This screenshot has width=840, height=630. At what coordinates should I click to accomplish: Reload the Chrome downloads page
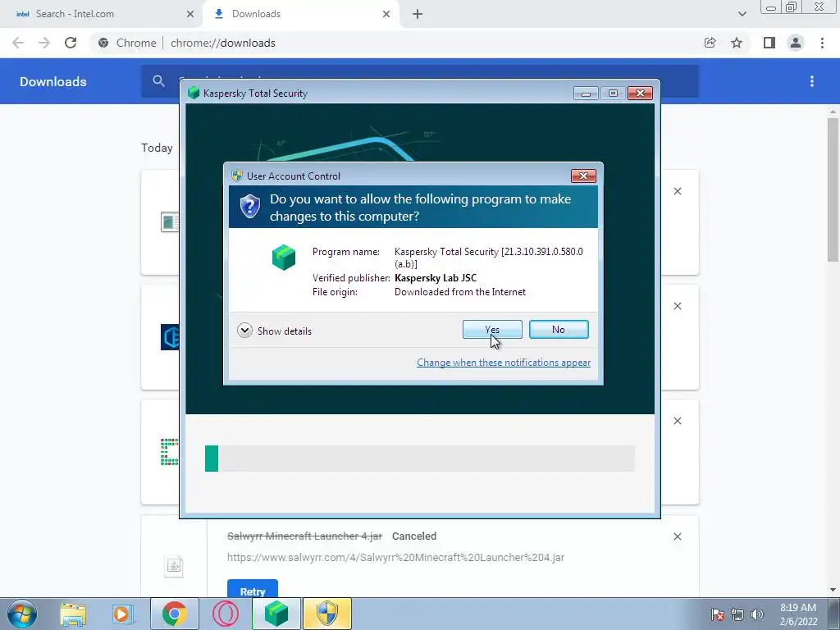click(71, 43)
